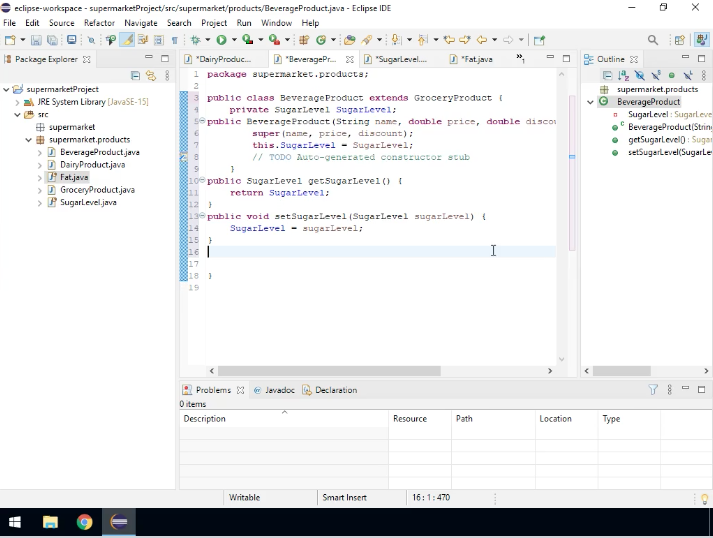The height and width of the screenshot is (538, 713).
Task: Open the Refactor menu
Action: (x=99, y=22)
